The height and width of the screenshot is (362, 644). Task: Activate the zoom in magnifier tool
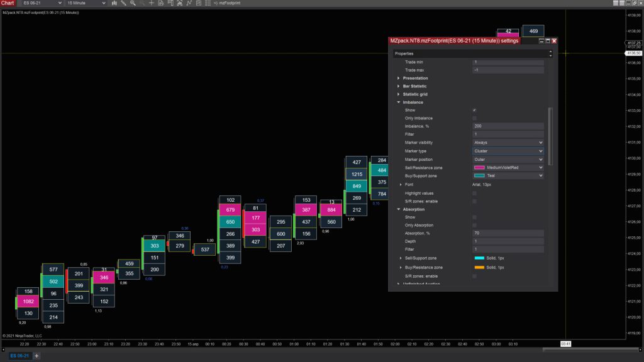click(133, 3)
